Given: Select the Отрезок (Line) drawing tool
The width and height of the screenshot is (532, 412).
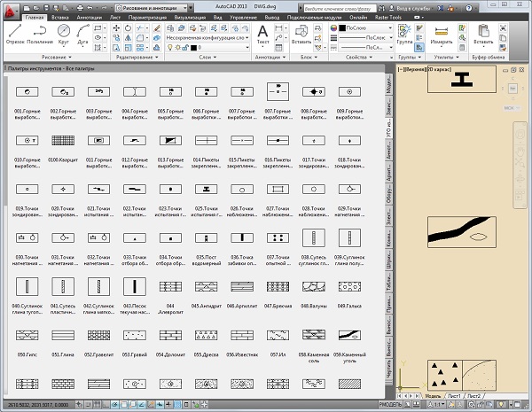Looking at the screenshot, I should tap(15, 32).
